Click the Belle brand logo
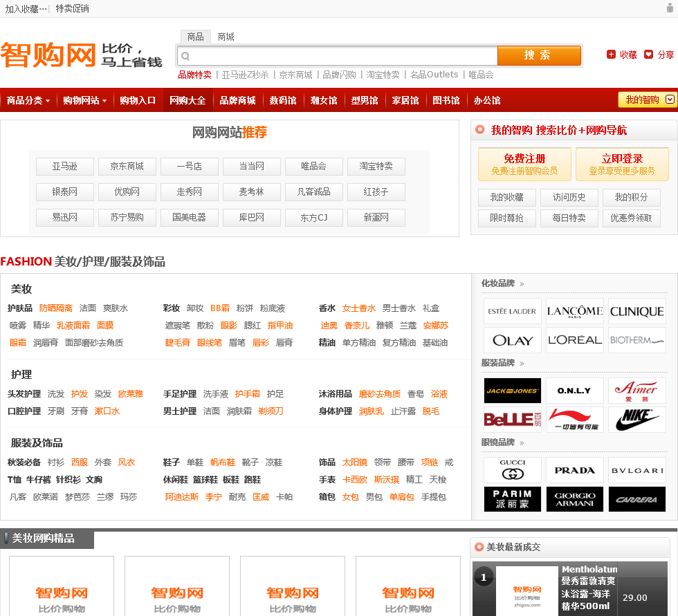Screen dimensions: 678x616 512,420
